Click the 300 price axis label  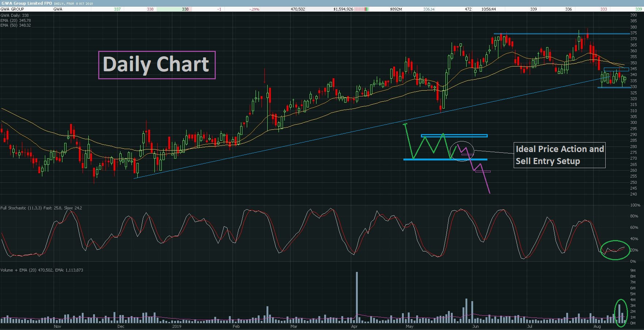tap(633, 122)
